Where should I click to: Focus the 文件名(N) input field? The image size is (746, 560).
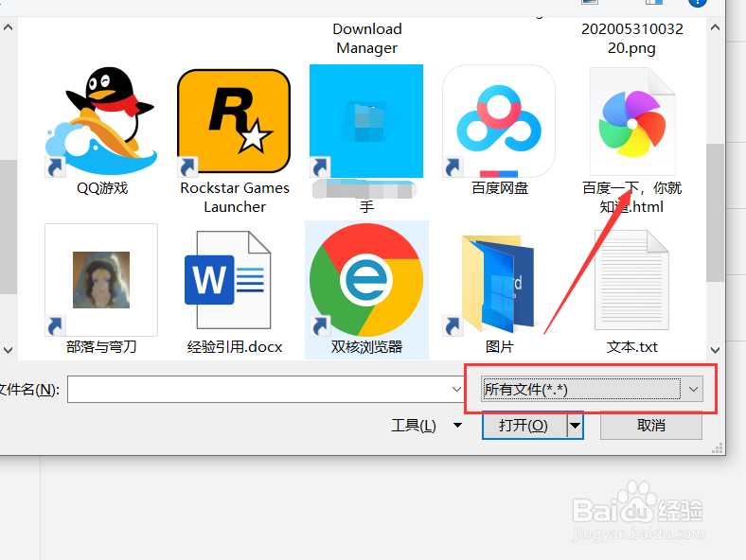(259, 390)
